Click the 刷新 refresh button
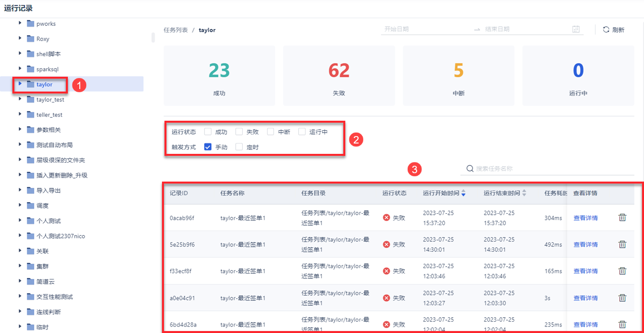The width and height of the screenshot is (644, 333). point(614,30)
